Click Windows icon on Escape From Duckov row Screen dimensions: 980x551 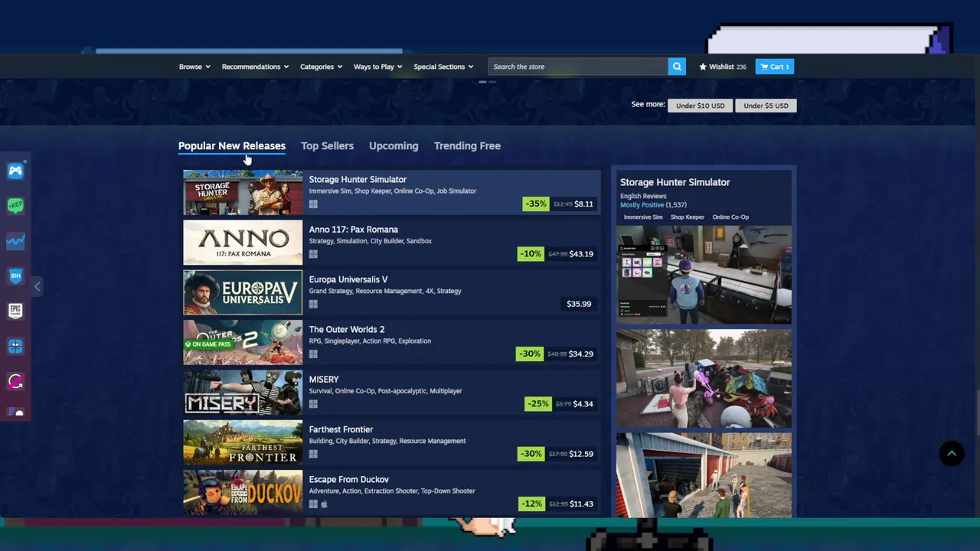pos(313,504)
